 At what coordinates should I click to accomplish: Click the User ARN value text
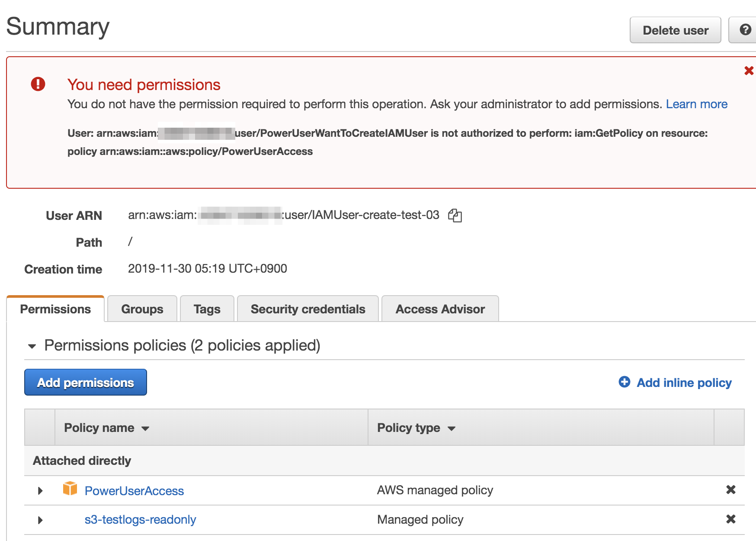click(x=284, y=215)
